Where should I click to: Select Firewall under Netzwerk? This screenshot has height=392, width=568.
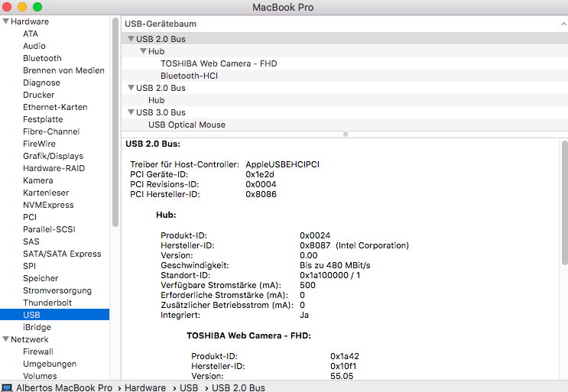click(37, 352)
